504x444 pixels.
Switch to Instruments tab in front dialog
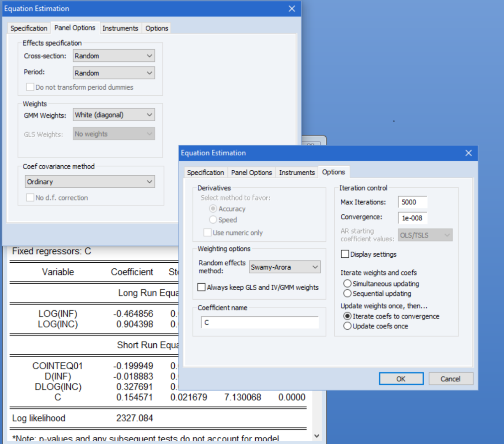click(297, 172)
